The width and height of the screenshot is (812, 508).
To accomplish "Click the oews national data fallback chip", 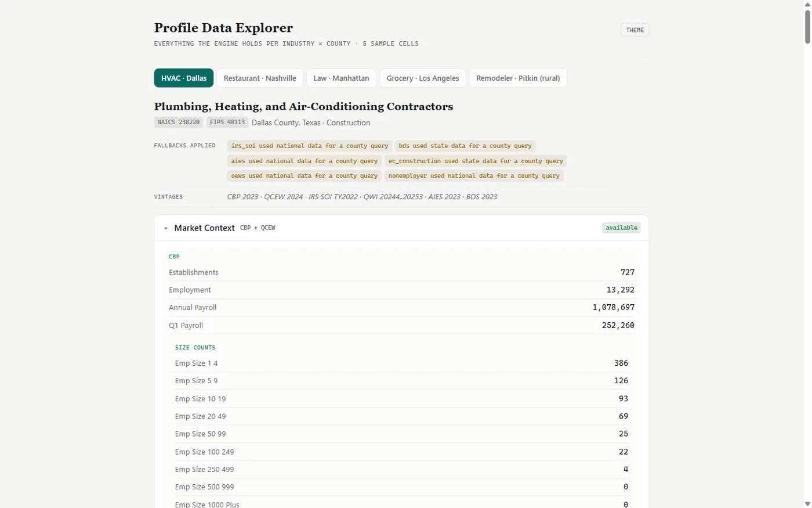I will coord(304,175).
